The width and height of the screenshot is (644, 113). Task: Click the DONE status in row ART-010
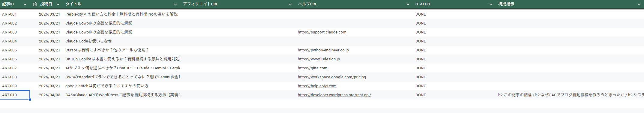pos(421,95)
